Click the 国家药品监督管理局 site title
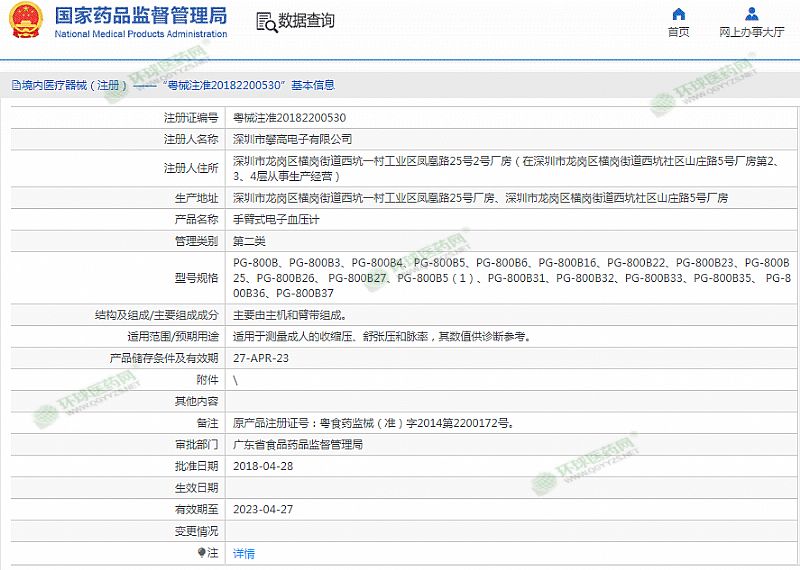The width and height of the screenshot is (800, 570). coord(140,15)
